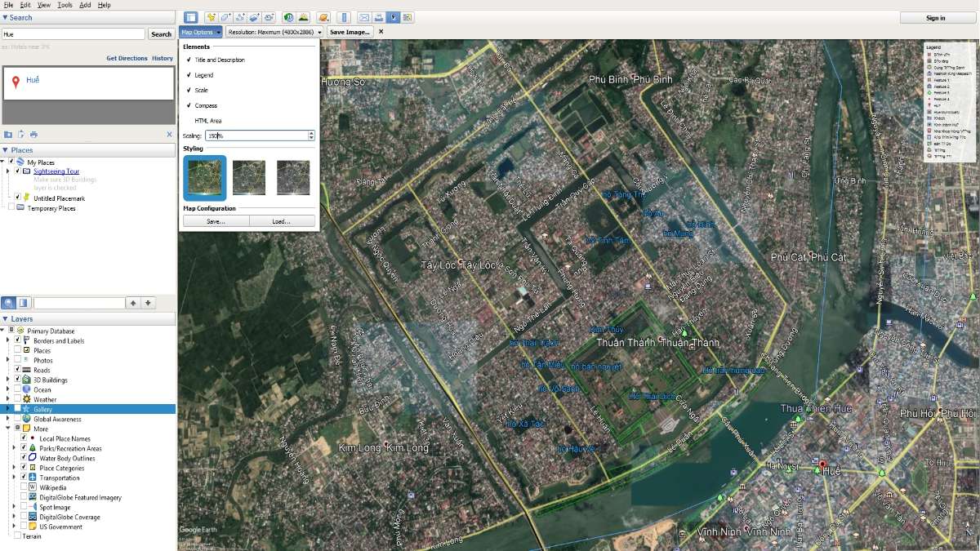Disable the Compass element

tap(187, 105)
